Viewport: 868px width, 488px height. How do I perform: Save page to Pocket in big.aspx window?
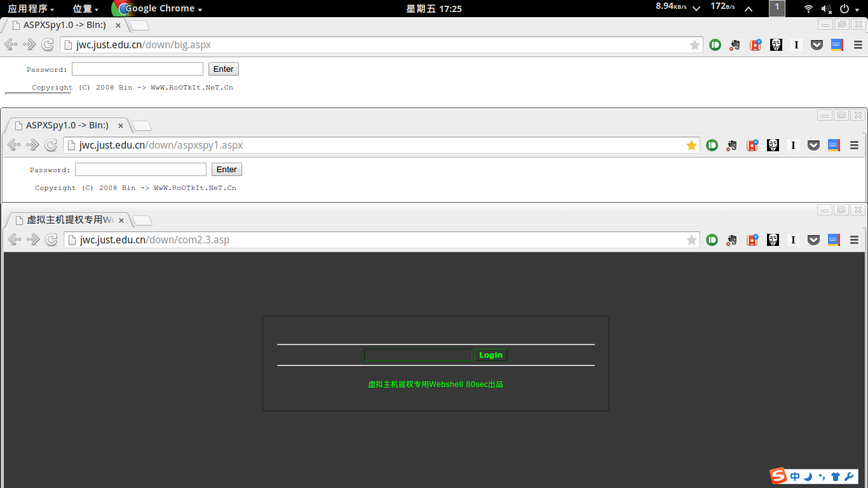point(817,44)
